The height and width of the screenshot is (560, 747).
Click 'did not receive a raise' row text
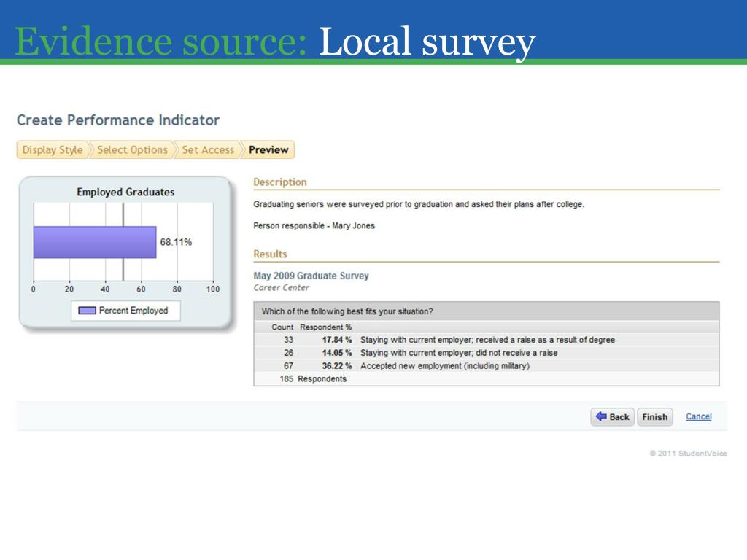point(459,353)
